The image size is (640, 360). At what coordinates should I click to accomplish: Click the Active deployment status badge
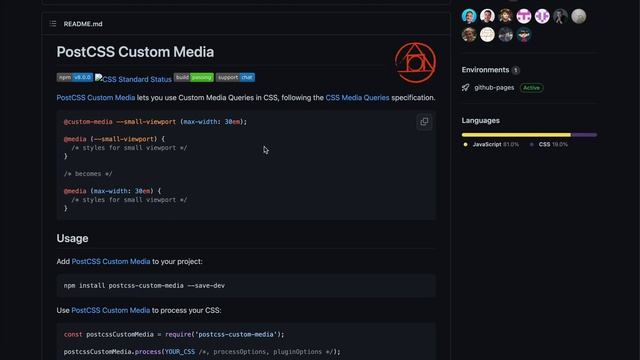point(531,88)
